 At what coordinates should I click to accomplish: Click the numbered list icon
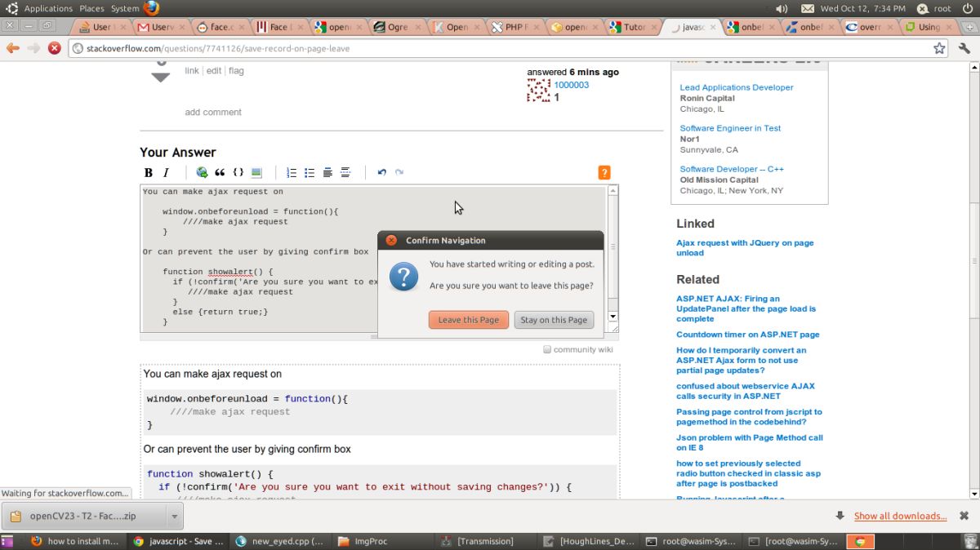[292, 172]
